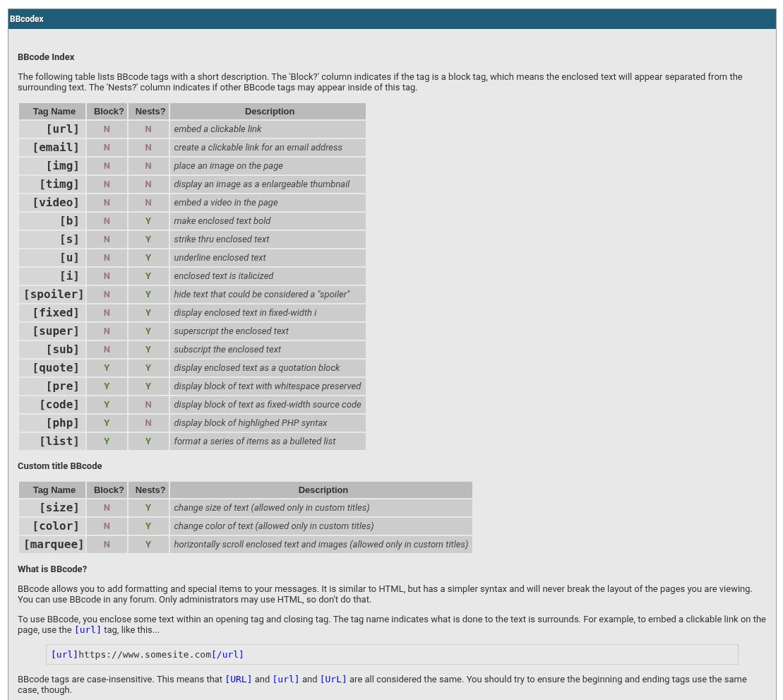Click 'change color of text' description

(274, 526)
